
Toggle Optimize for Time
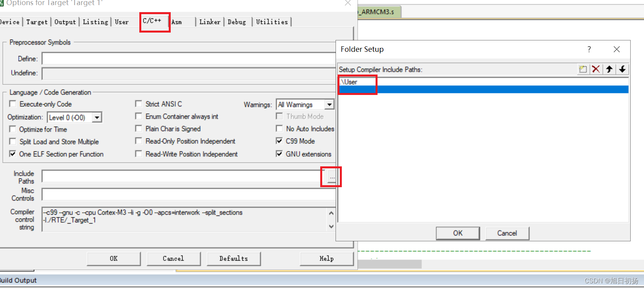[x=13, y=129]
